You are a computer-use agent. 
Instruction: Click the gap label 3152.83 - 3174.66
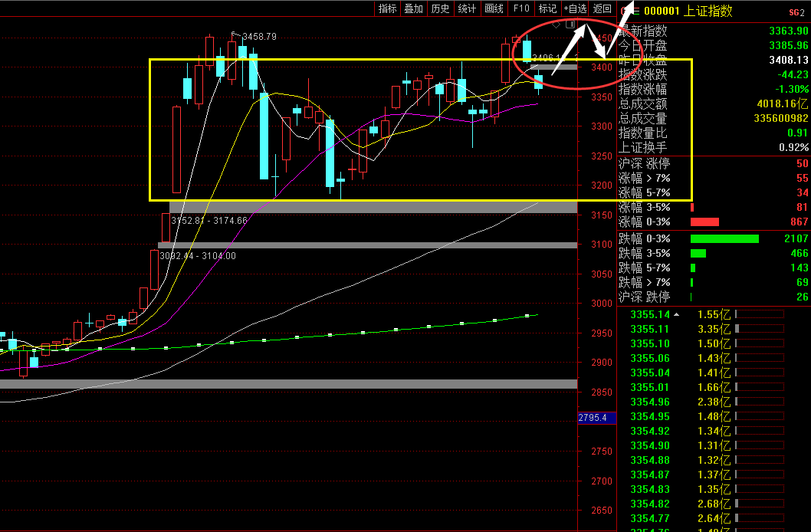point(209,221)
